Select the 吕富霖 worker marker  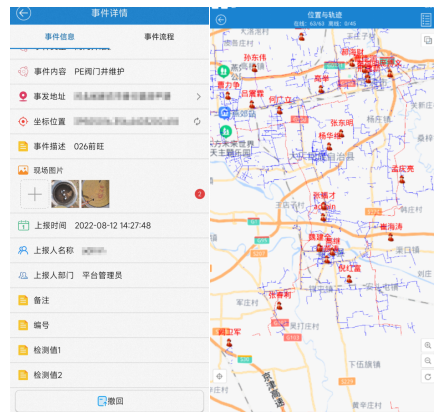click(252, 104)
